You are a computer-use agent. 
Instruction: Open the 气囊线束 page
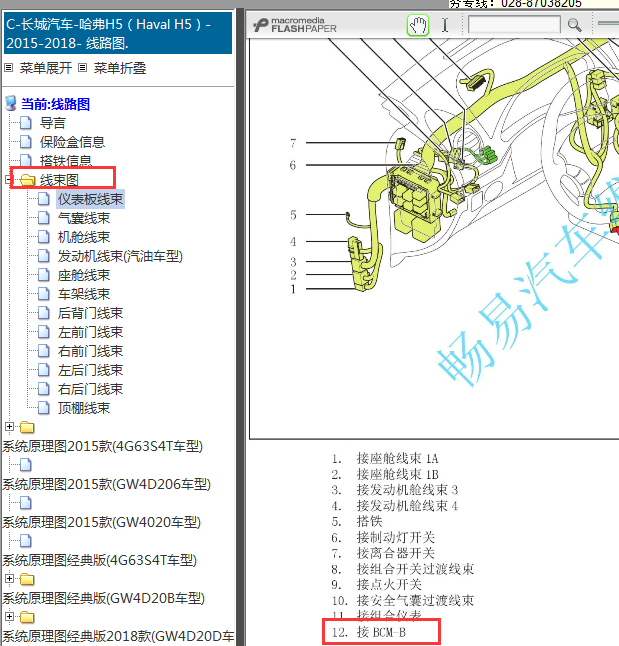coord(84,218)
